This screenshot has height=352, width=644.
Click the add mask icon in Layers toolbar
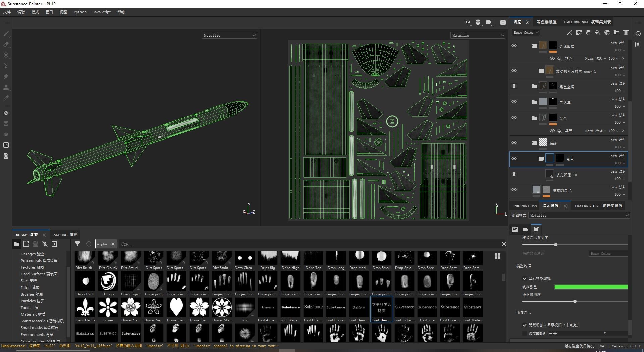coord(579,32)
